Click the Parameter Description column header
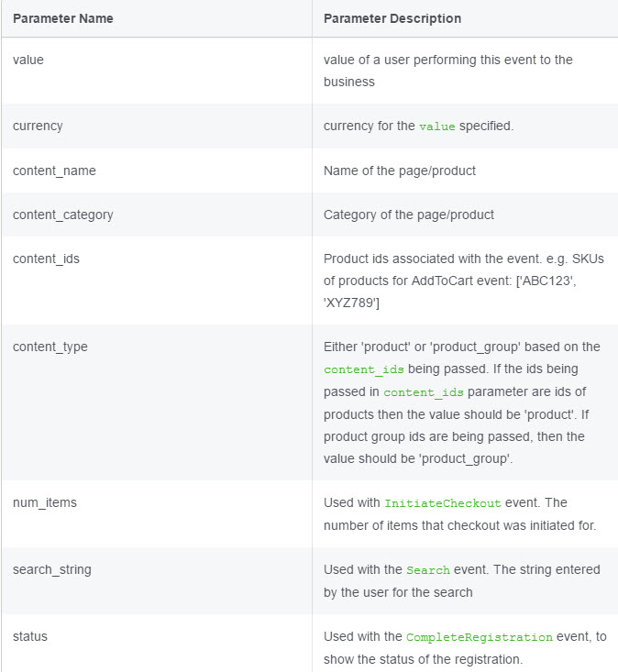Viewport: 618px width, 672px height. [392, 18]
